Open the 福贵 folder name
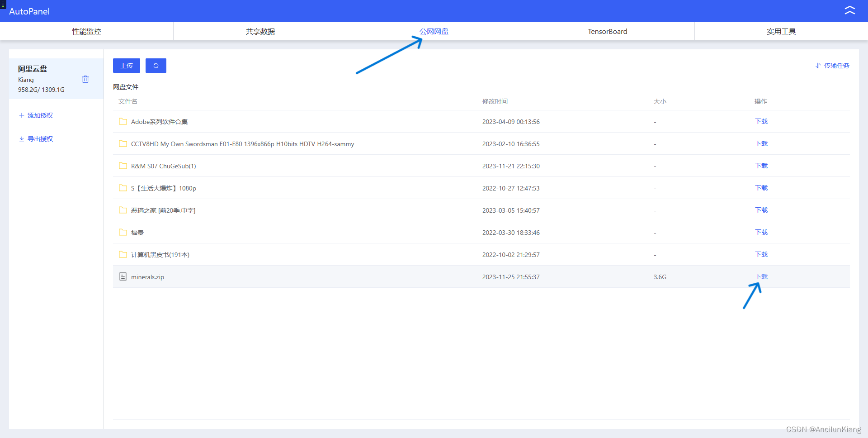This screenshot has height=438, width=868. pyautogui.click(x=137, y=233)
